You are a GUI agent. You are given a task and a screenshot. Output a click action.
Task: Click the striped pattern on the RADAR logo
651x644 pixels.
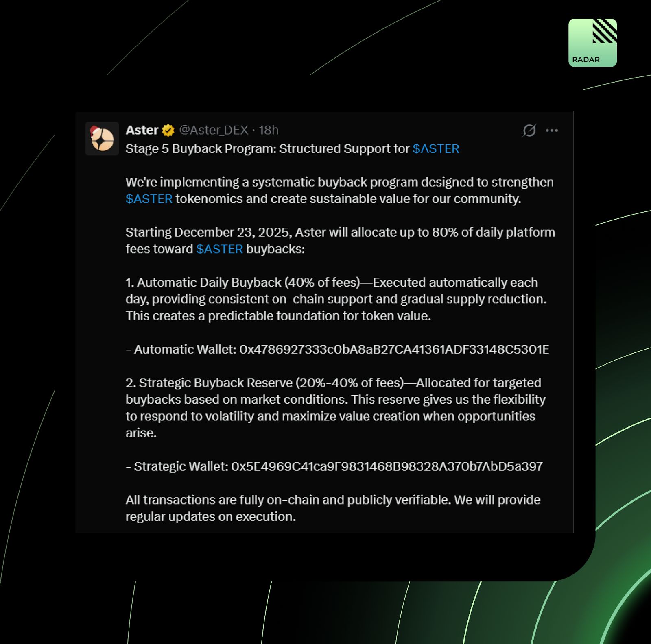tap(605, 31)
